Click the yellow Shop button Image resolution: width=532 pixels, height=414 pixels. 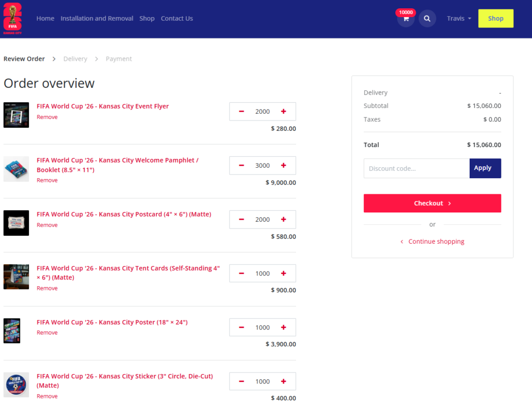[x=495, y=19]
